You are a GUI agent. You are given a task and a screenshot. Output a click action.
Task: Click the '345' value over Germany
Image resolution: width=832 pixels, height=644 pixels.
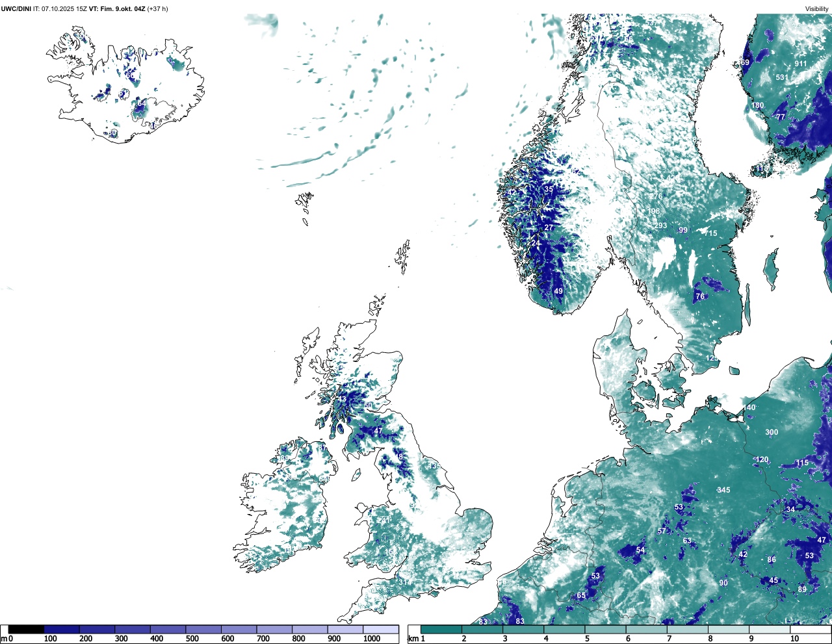723,490
